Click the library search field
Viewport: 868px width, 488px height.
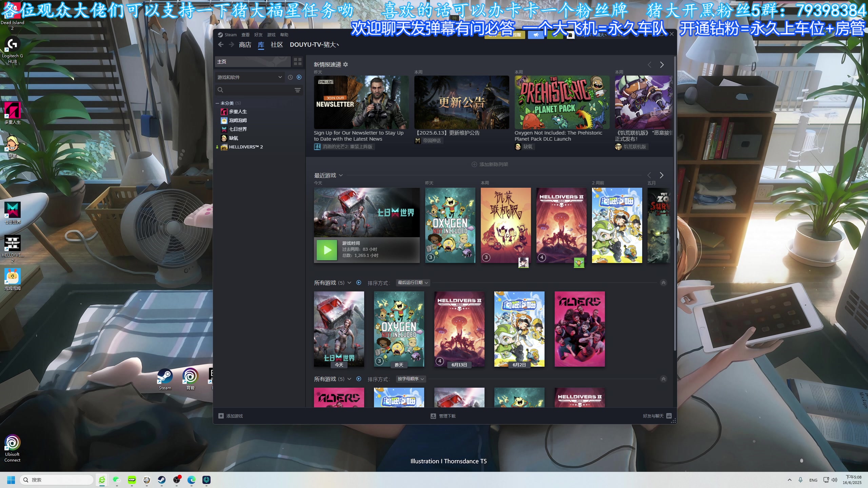click(254, 90)
